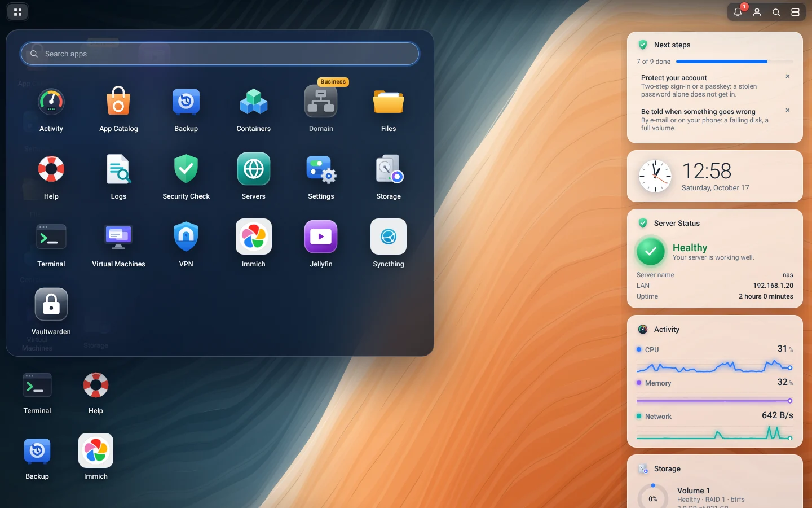The image size is (812, 508).
Task: Toggle the widgets panel button
Action: point(796,12)
